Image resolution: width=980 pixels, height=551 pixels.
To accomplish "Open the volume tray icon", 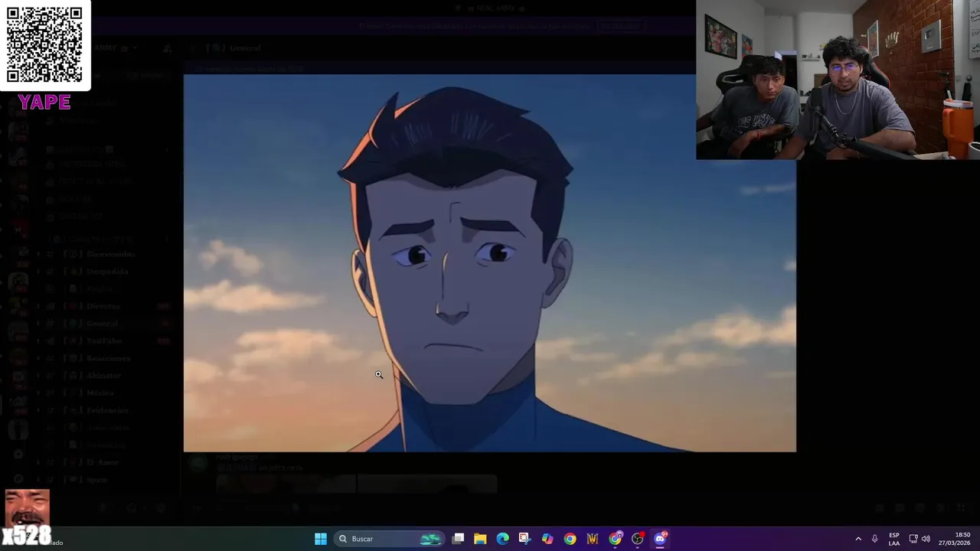I will tap(926, 539).
